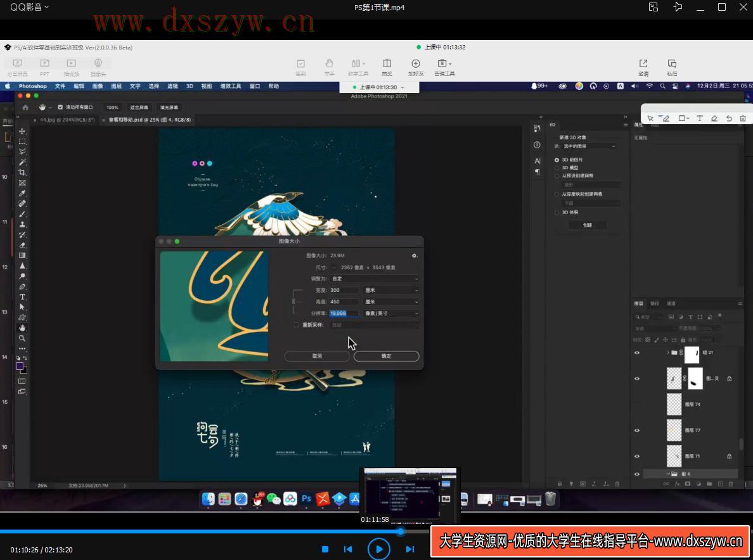This screenshot has width=753, height=560.
Task: Enable the Resample checkbox in Image Size
Action: coord(296,325)
